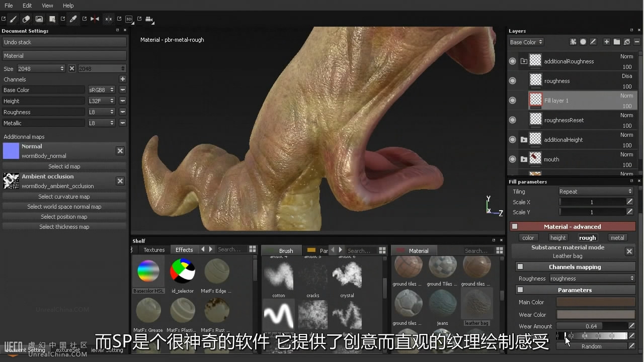Open the File menu
The image size is (644, 362).
click(9, 6)
